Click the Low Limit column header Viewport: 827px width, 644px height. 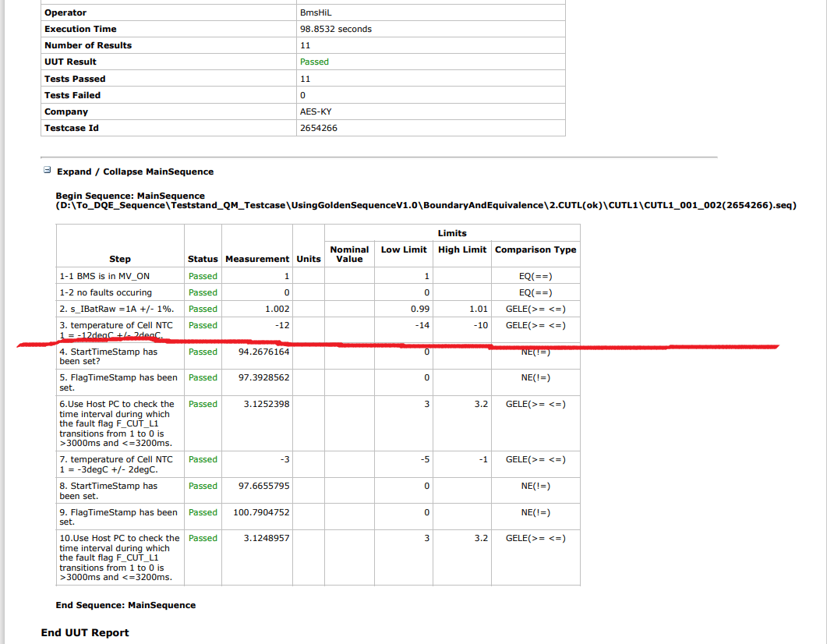404,249
